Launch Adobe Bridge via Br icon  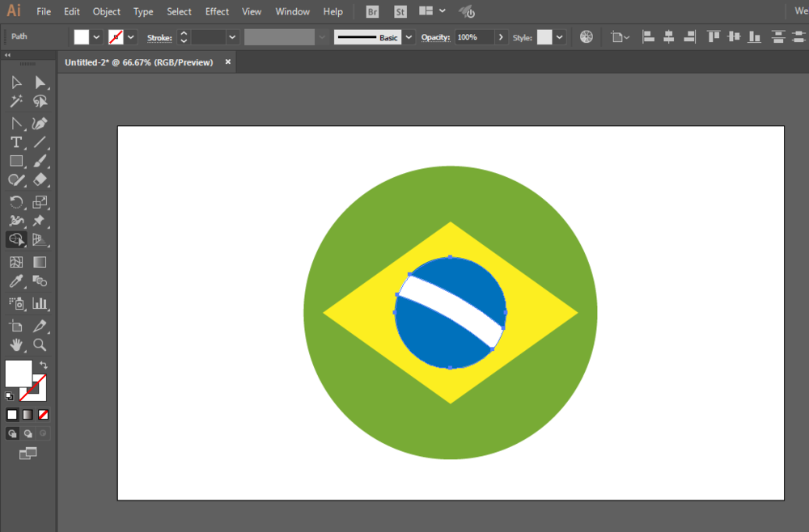coord(372,12)
